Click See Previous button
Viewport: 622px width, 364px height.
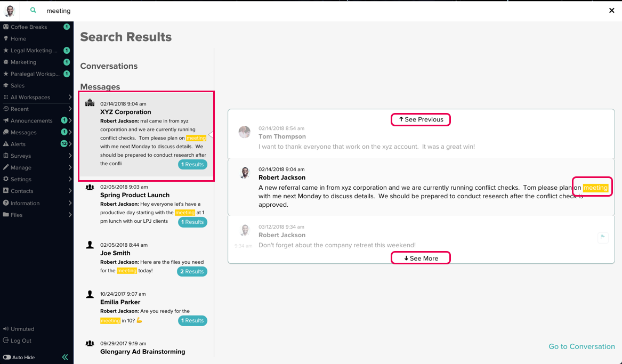click(421, 119)
